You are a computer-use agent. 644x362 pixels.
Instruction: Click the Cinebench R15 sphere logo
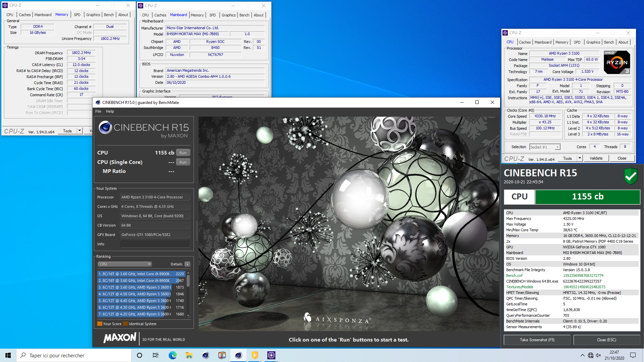pyautogui.click(x=105, y=128)
